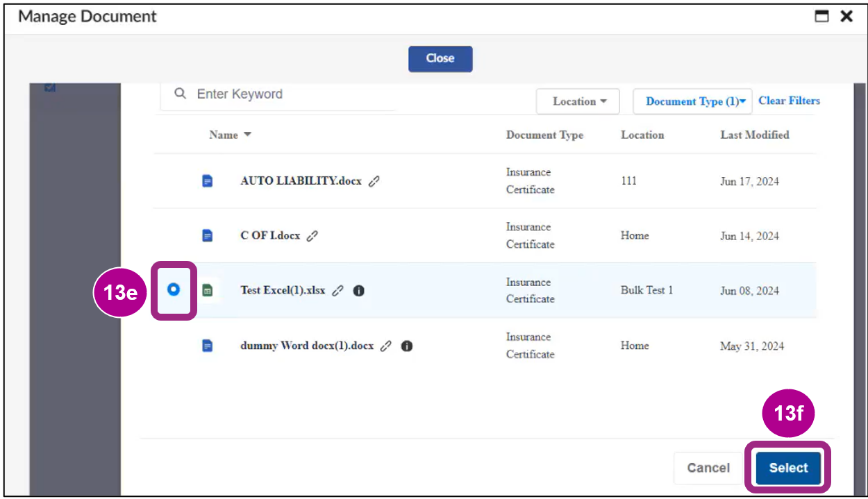Viewport: 868px width, 499px height.
Task: Click the Document Type column header
Action: click(x=544, y=135)
